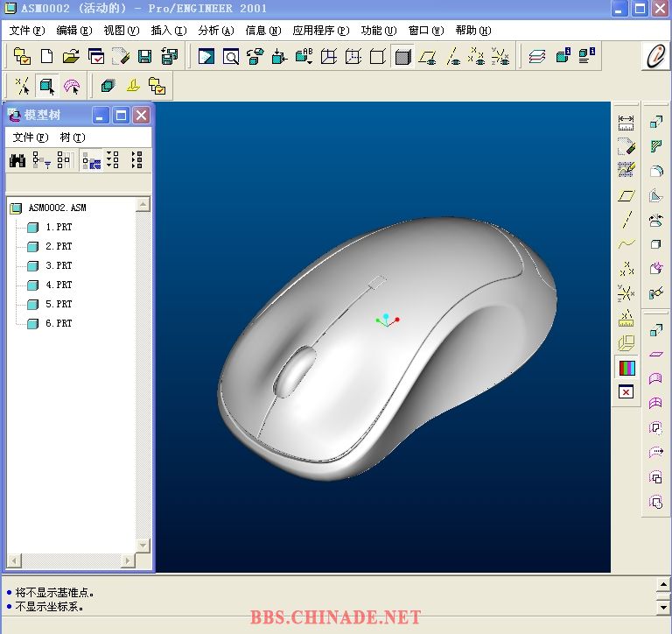Click the color stripes appearance icon

tap(626, 368)
